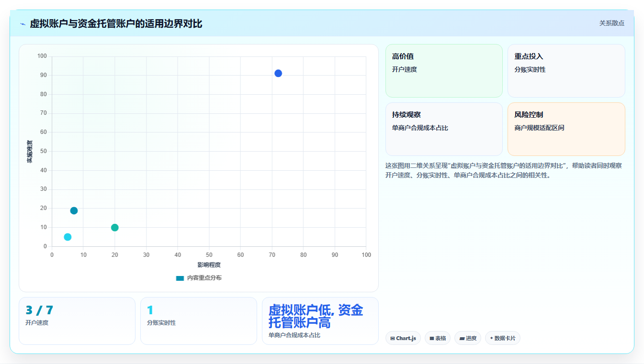Click the stat card showing 1 分账实时性

point(199,321)
